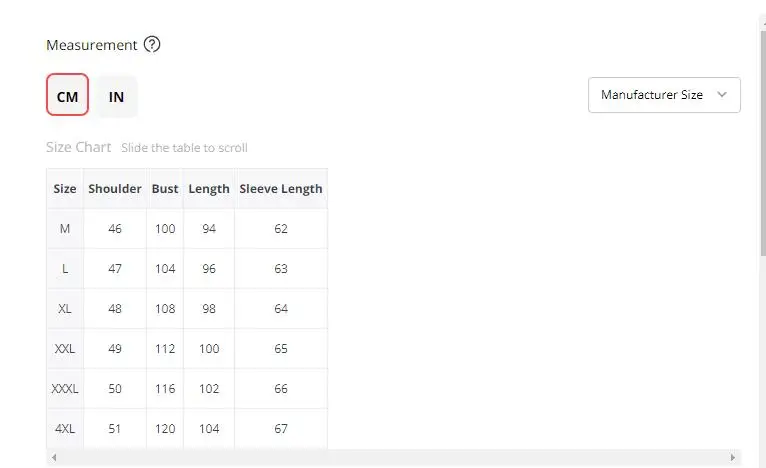Select the XXXL size row label
This screenshot has height=468, width=766.
pyautogui.click(x=65, y=389)
